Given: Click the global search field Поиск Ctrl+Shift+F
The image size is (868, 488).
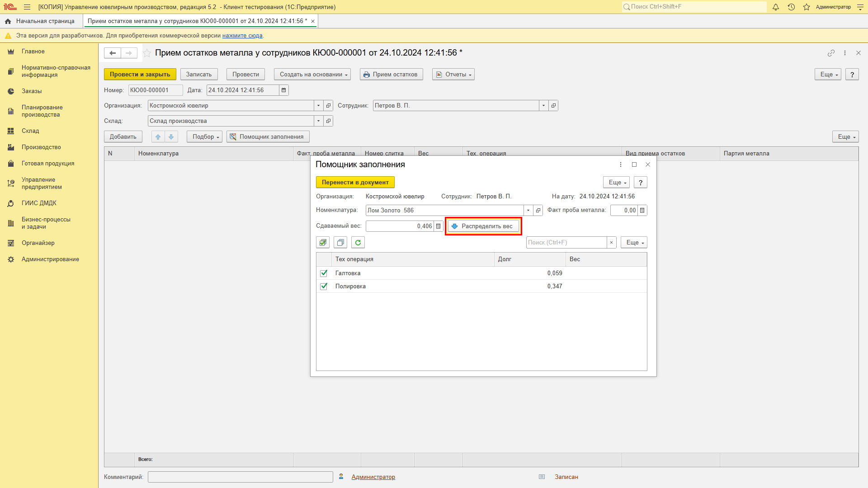Looking at the screenshot, I should 694,7.
